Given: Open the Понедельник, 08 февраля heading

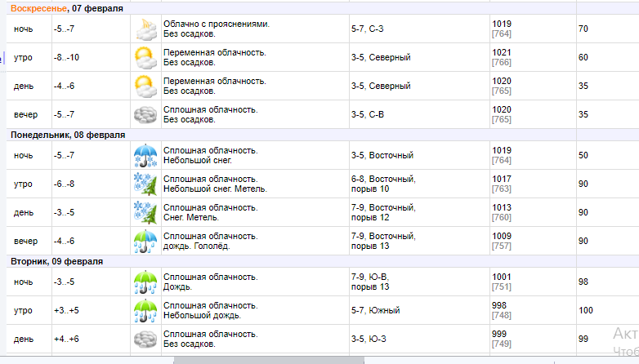Looking at the screenshot, I should click(67, 135).
